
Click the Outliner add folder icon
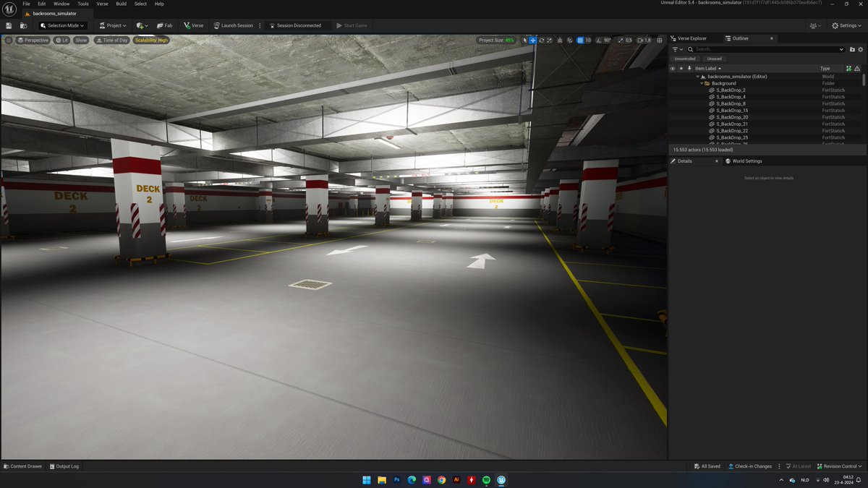852,49
